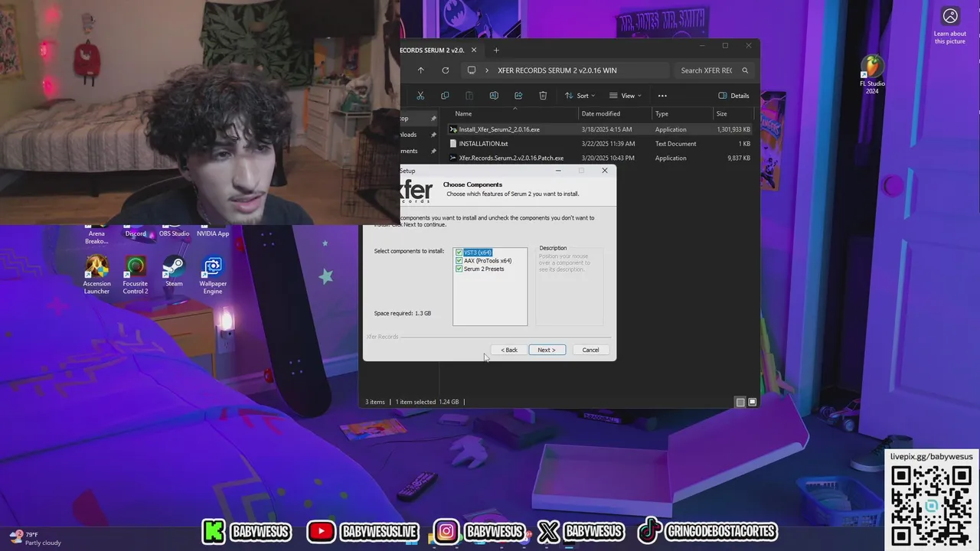Sort files by the Name column
The width and height of the screenshot is (980, 551).
click(463, 114)
